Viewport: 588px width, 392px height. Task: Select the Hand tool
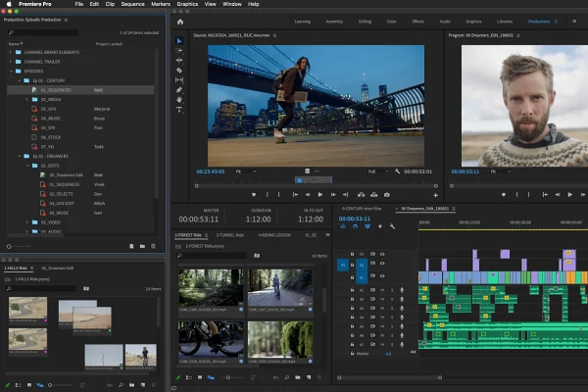[x=179, y=100]
